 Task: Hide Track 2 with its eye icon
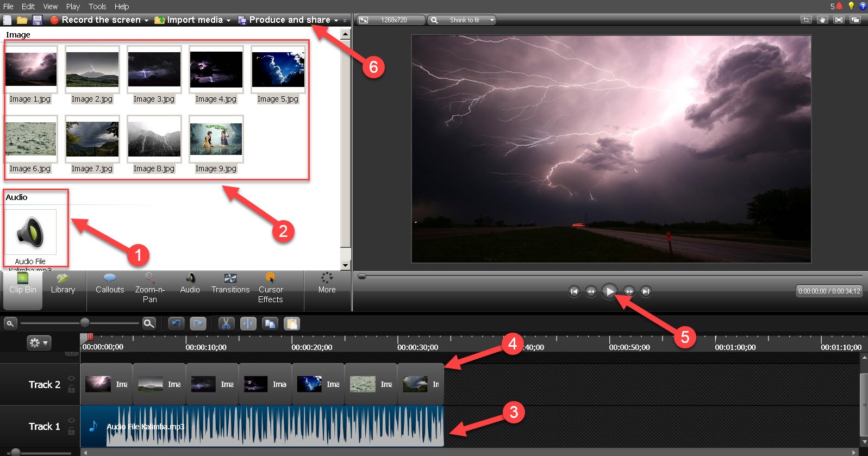(71, 378)
